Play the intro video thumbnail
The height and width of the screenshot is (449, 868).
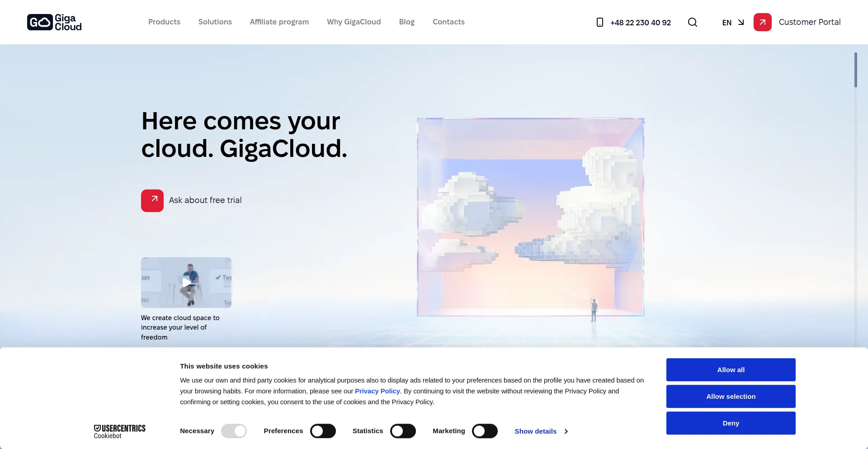click(x=186, y=283)
